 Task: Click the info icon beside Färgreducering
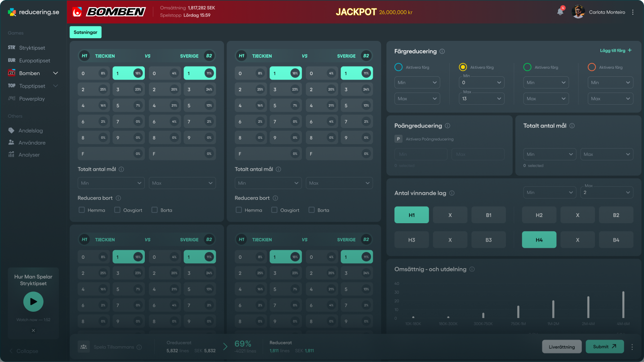click(442, 52)
